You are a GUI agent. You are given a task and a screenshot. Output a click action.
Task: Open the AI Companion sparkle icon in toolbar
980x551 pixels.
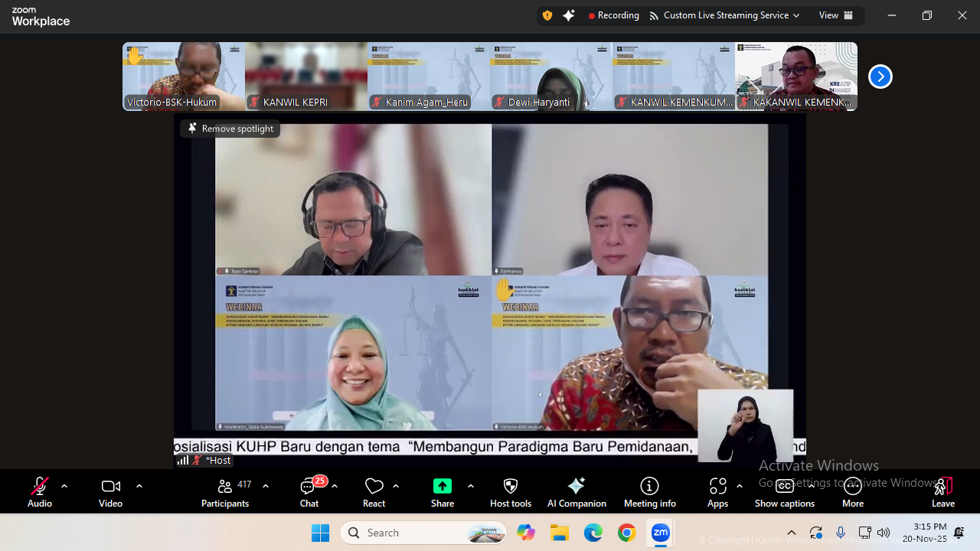(577, 487)
